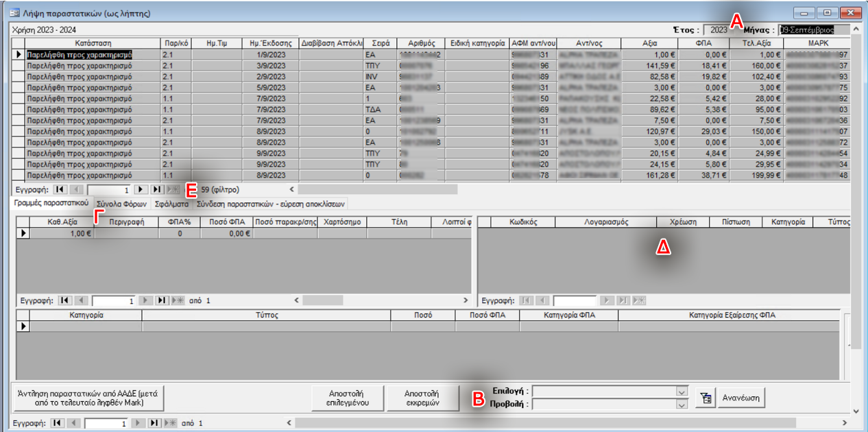Image resolution: width=868 pixels, height=432 pixels.
Task: Go to next record in invoices list navigator
Action: (x=141, y=189)
